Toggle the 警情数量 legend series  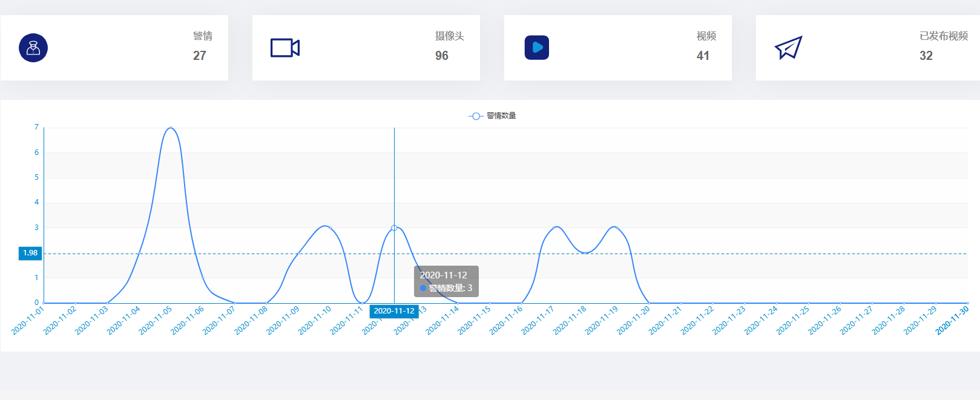pos(492,116)
